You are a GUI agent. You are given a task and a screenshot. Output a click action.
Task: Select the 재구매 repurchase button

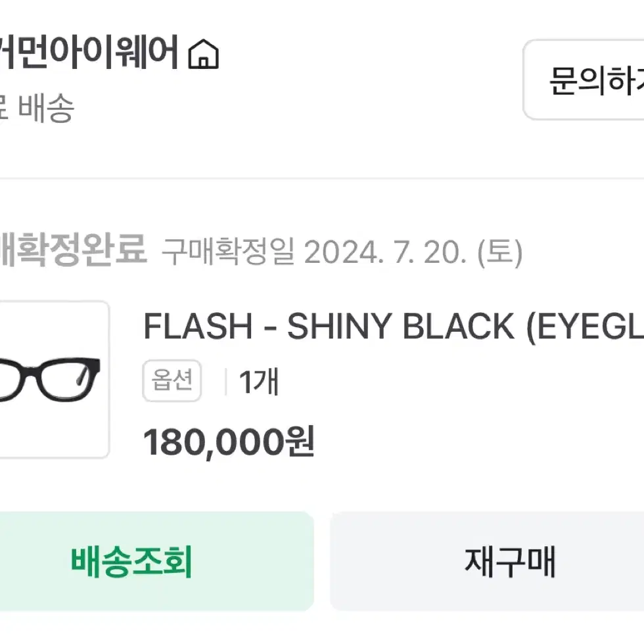click(487, 561)
